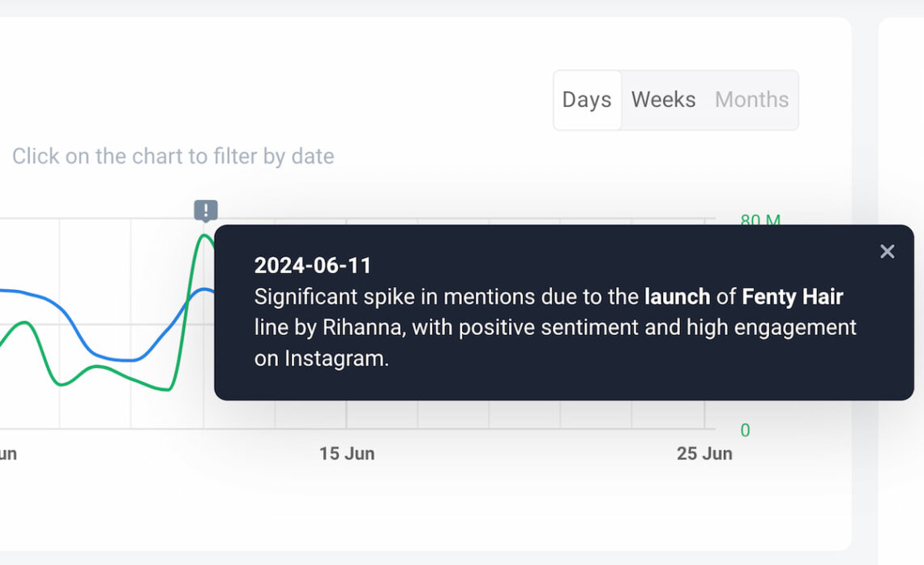
Task: Click the word Instagram in tooltip
Action: coord(334,359)
